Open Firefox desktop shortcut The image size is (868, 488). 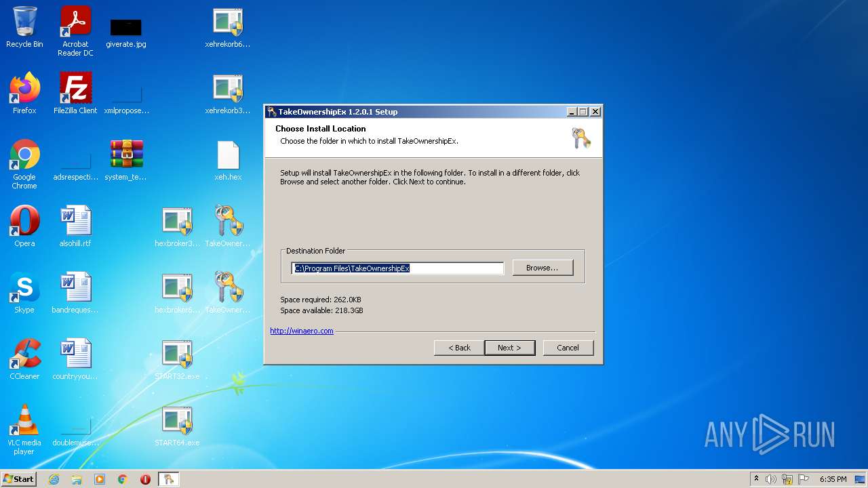click(24, 94)
